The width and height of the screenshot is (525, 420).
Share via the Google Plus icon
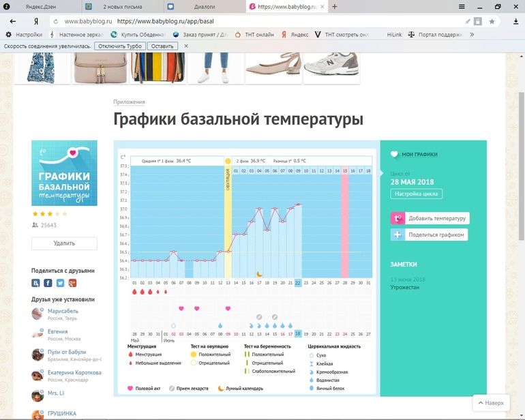[72, 283]
